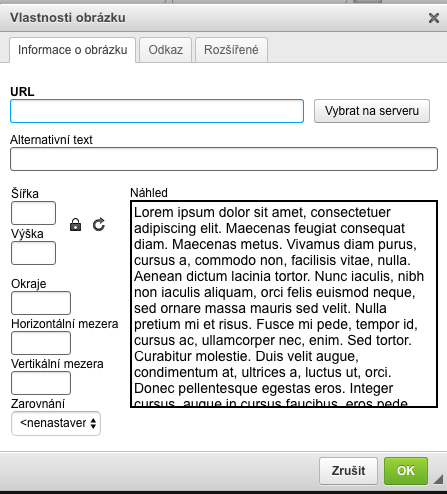Click the Vertikální mezera field

41,383
